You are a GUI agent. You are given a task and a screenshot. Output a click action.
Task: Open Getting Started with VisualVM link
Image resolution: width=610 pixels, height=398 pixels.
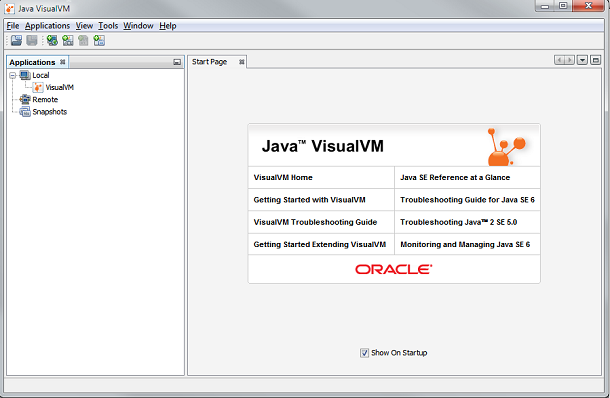point(310,200)
